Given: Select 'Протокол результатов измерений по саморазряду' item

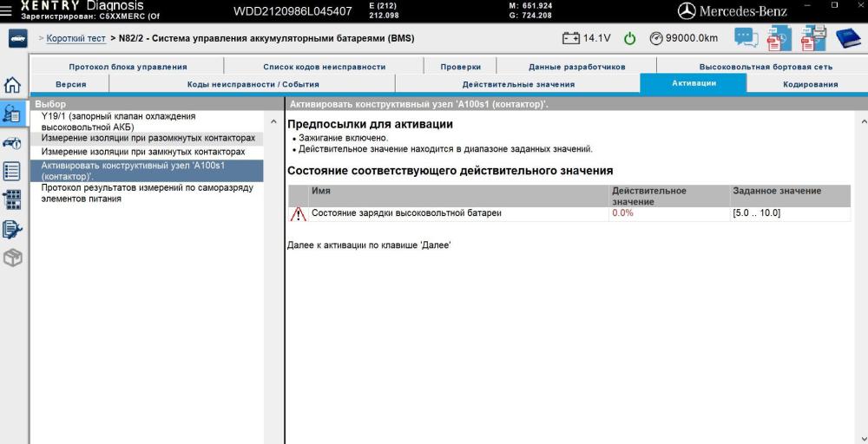Looking at the screenshot, I should [148, 193].
